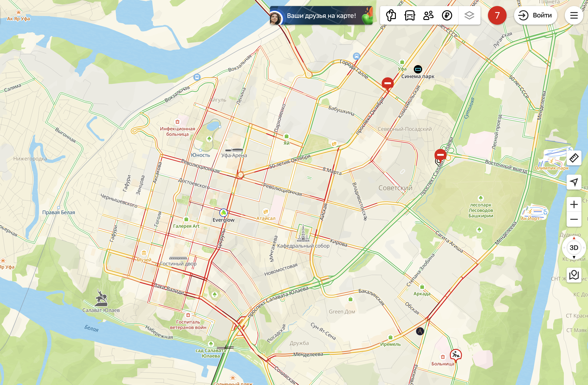Open panorama street view icon
Viewport: 588px width, 385px height.
574,275
